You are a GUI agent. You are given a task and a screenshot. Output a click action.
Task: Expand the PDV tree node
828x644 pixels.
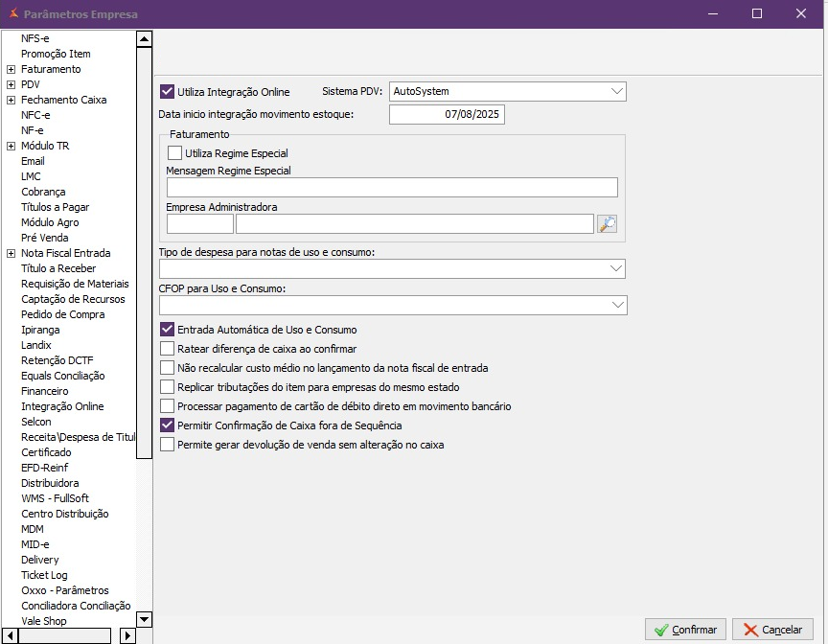tap(11, 84)
